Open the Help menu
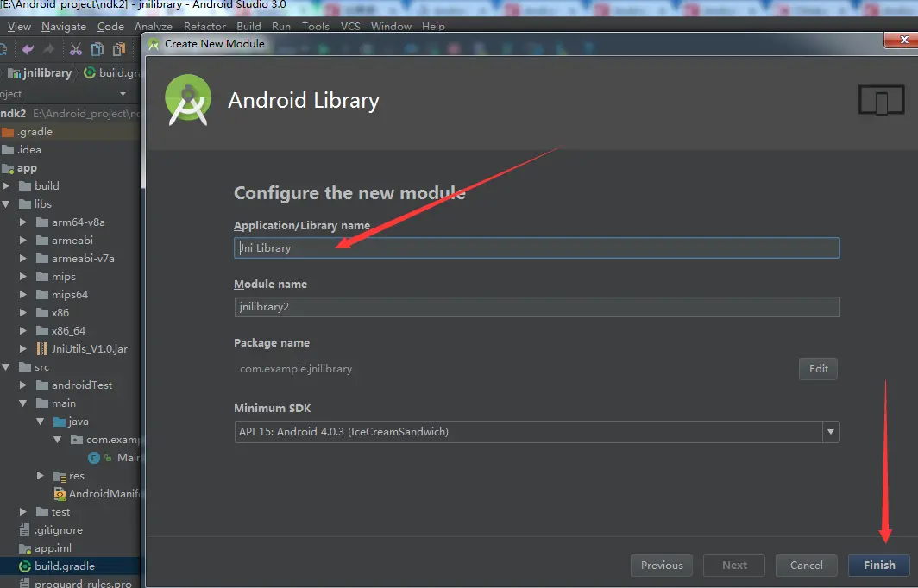918x588 pixels. [433, 27]
